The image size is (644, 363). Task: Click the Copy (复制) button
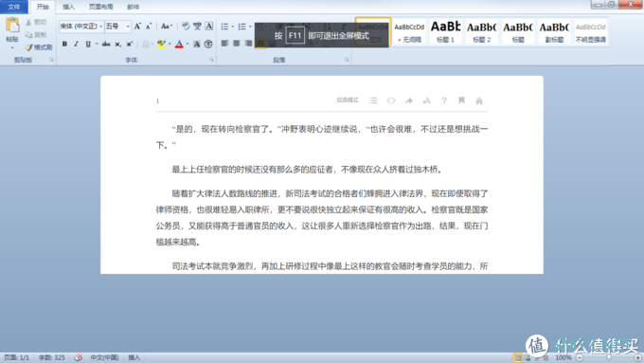(x=36, y=35)
